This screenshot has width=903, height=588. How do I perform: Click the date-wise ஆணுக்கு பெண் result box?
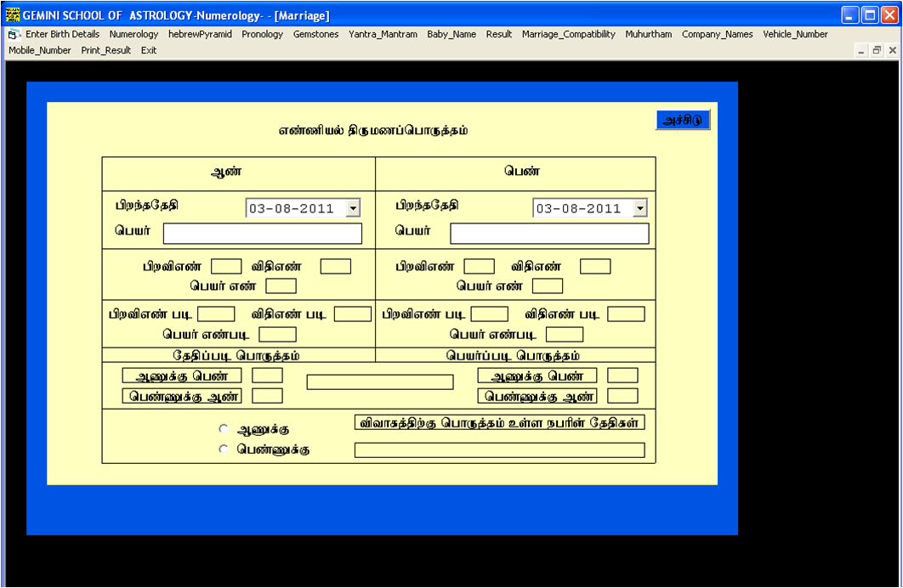click(x=268, y=376)
